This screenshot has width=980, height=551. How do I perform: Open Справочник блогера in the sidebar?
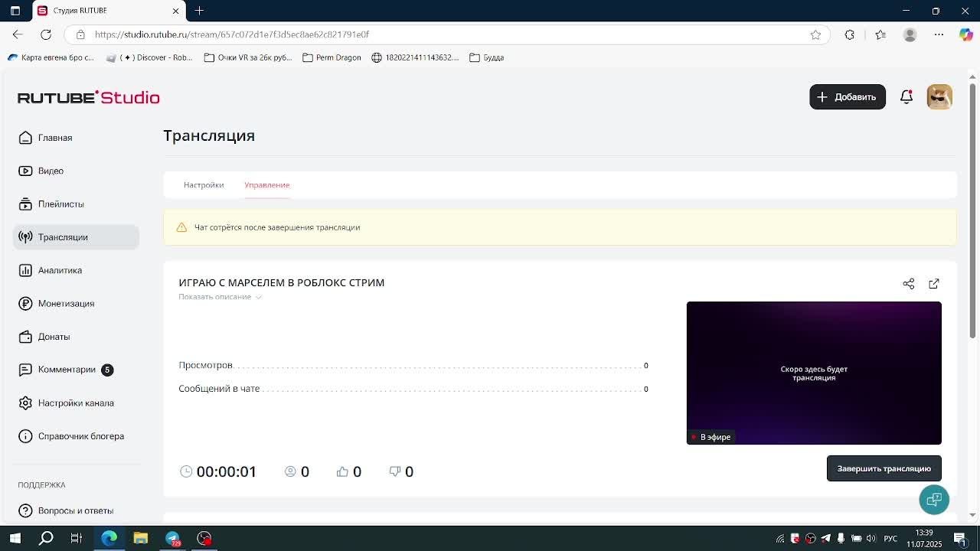(x=77, y=436)
